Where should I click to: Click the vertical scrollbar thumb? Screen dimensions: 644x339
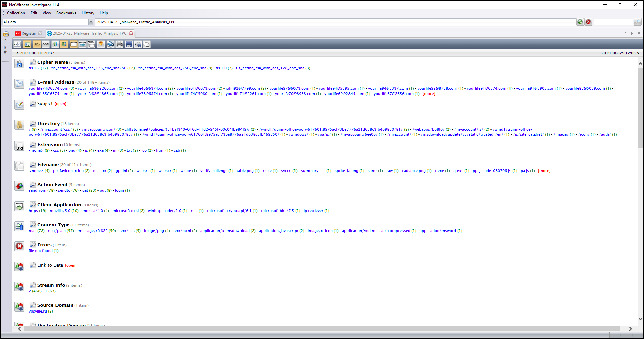640,107
